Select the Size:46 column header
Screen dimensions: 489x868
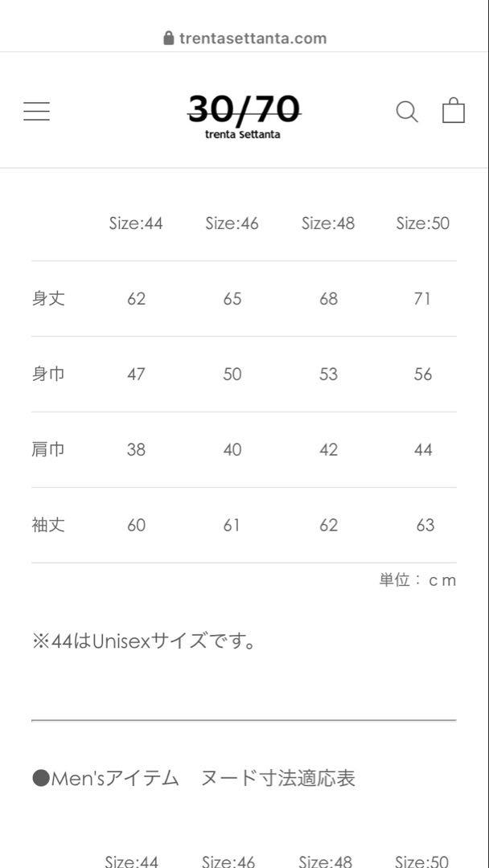[232, 223]
